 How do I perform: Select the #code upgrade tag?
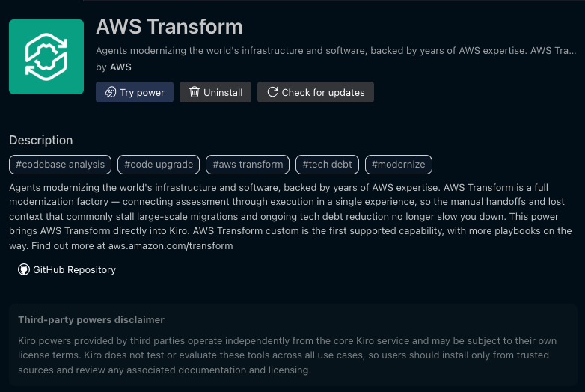coord(159,165)
